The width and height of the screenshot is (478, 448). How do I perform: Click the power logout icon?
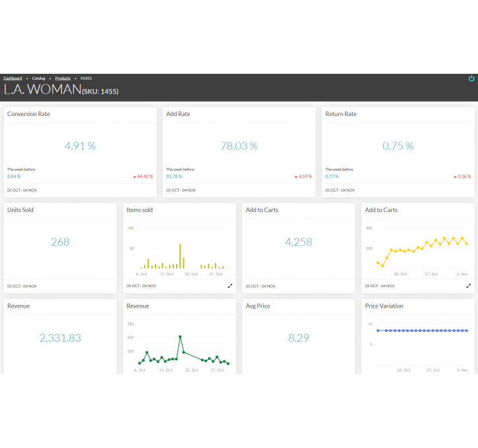coord(471,78)
